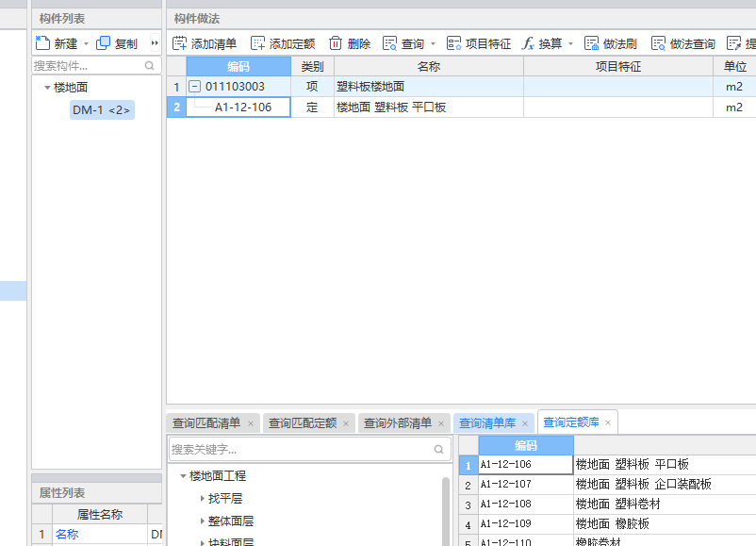Close the 查询外部清单 tab

click(440, 423)
